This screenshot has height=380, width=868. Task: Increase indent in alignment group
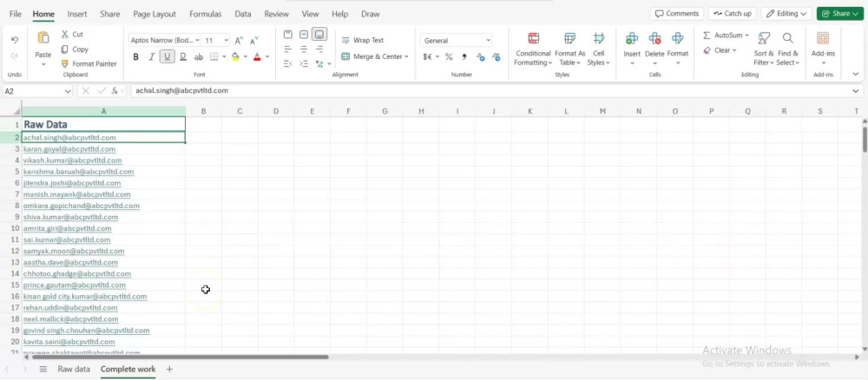click(303, 63)
